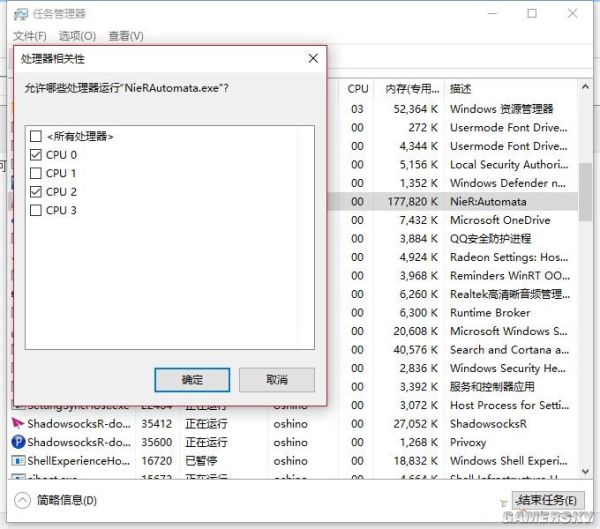Select the NieR:Automata row
The width and height of the screenshot is (600, 529).
tap(453, 201)
